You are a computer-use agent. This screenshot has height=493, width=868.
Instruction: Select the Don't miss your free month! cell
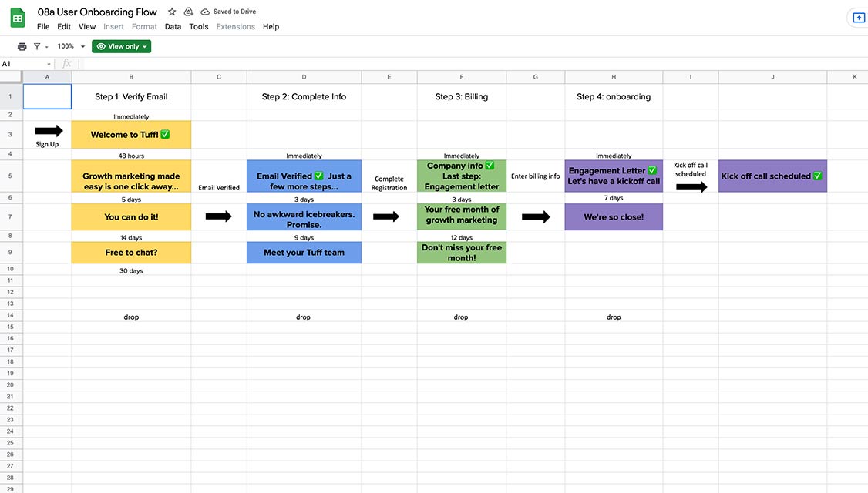462,253
